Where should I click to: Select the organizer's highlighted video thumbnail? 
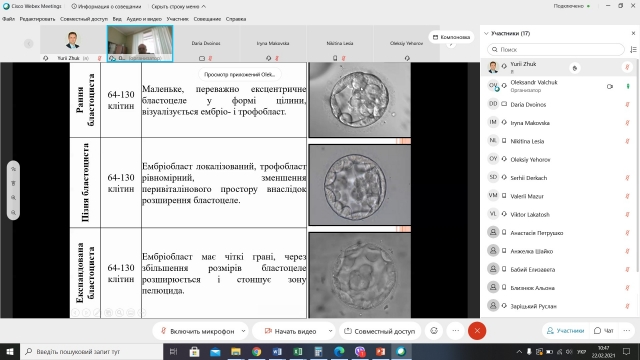pos(140,43)
